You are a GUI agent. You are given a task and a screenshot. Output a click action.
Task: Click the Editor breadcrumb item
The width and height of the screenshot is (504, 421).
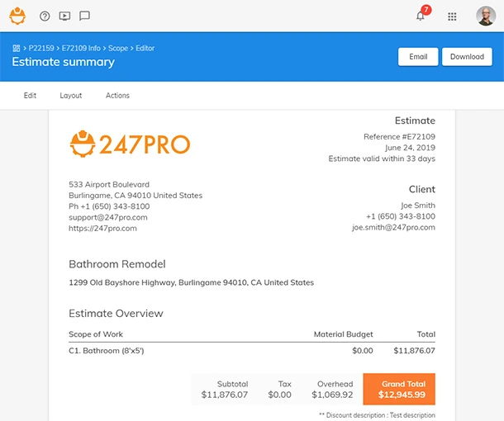pos(145,48)
